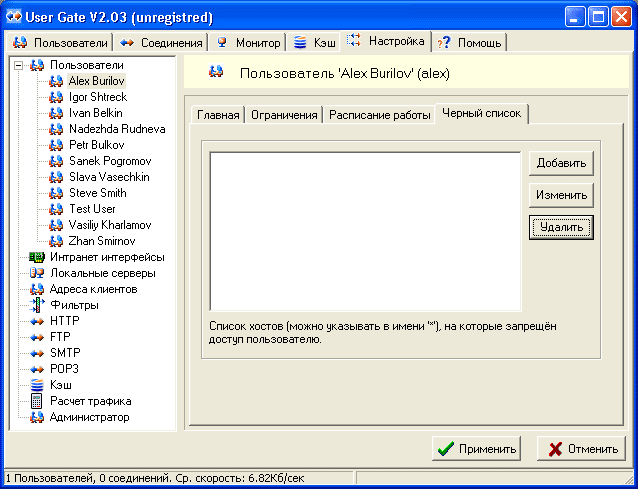Click the Кэш database icon in tree
Screen dimensions: 638x489
(x=37, y=385)
